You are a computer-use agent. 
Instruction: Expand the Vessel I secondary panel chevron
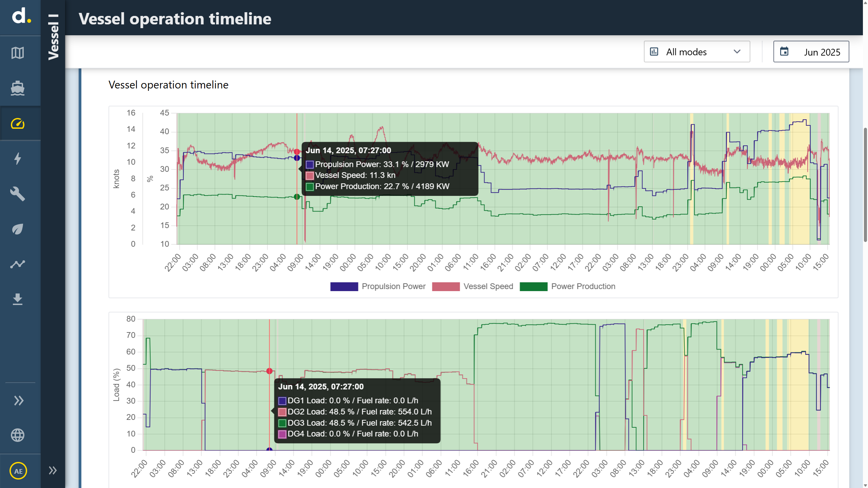[53, 470]
